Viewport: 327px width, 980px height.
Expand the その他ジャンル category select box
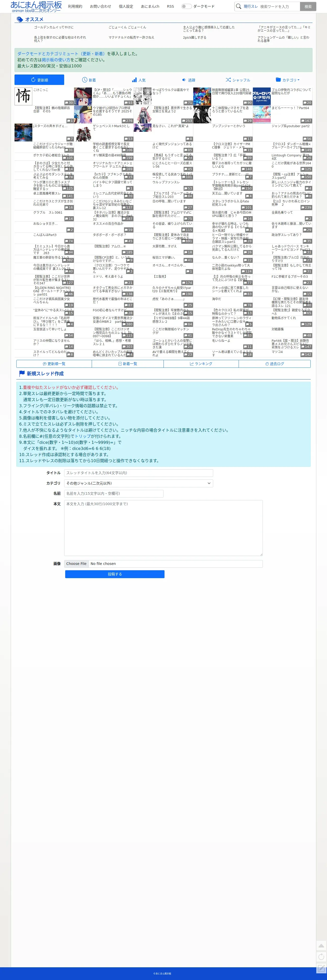coord(138,483)
